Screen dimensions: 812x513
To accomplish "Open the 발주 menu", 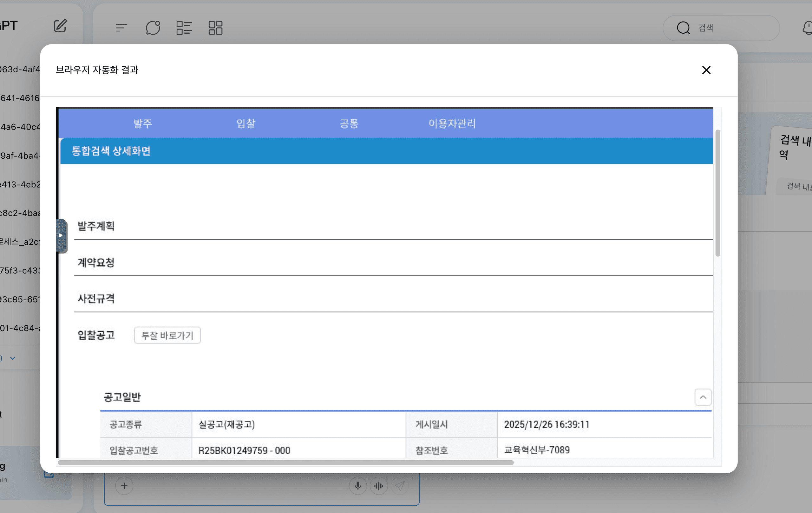I will pyautogui.click(x=143, y=123).
